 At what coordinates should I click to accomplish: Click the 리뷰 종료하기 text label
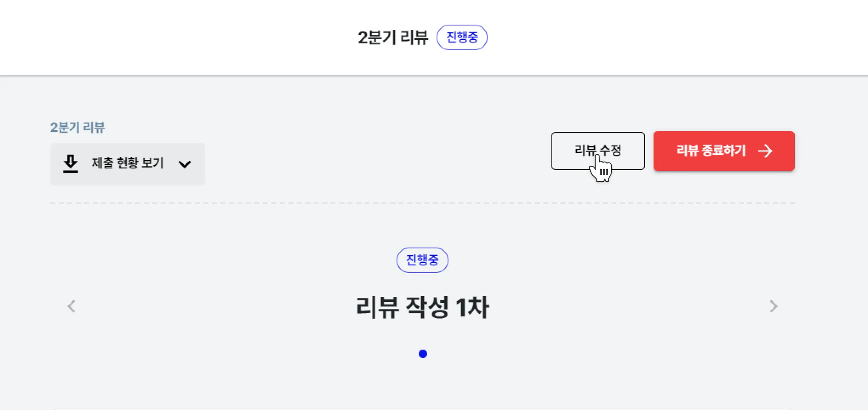coord(711,151)
